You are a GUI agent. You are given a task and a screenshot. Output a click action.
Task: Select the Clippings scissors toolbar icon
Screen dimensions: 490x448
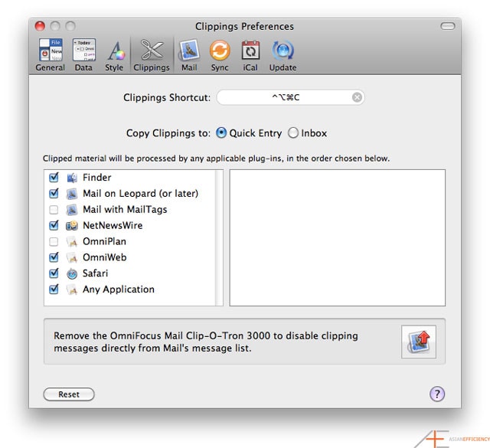point(152,50)
